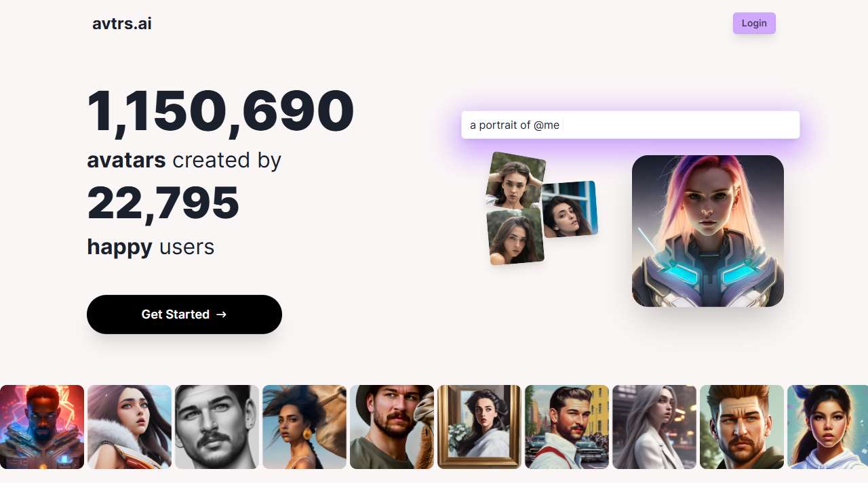
Task: Click the 1,150,690 avatars counter
Action: point(220,110)
